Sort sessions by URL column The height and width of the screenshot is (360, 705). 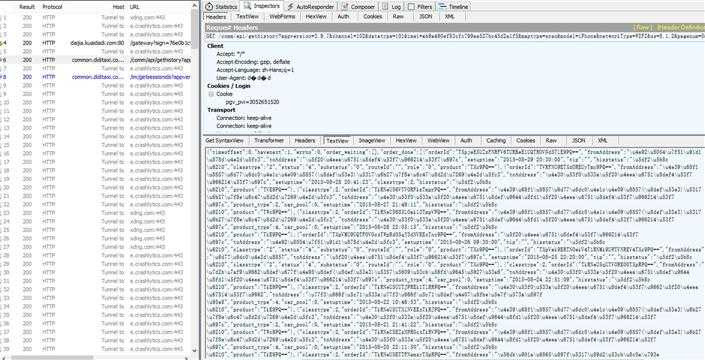(x=134, y=7)
